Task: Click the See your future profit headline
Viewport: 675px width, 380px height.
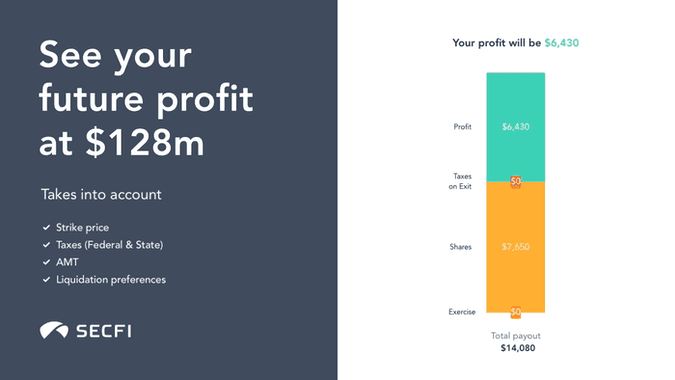Action: (146, 99)
